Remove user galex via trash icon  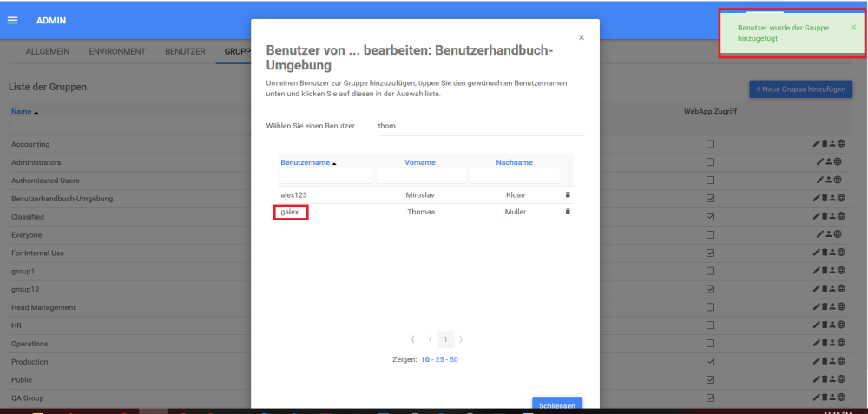[568, 212]
